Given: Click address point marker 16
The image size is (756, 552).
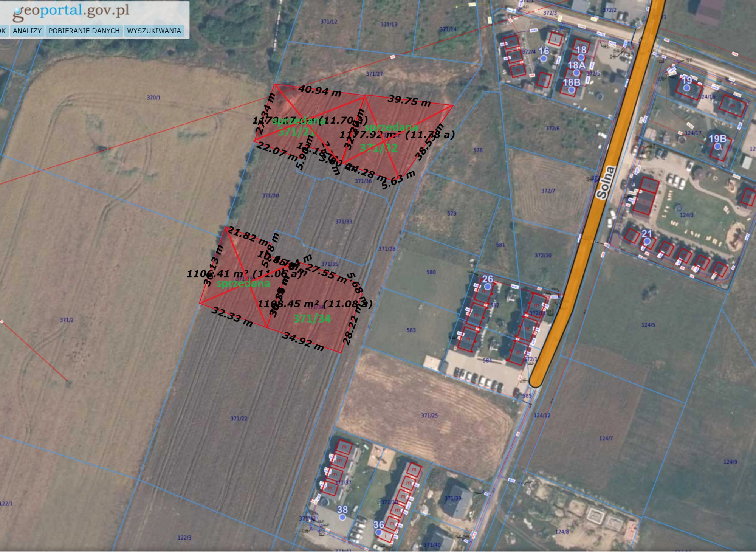Looking at the screenshot, I should 544,59.
